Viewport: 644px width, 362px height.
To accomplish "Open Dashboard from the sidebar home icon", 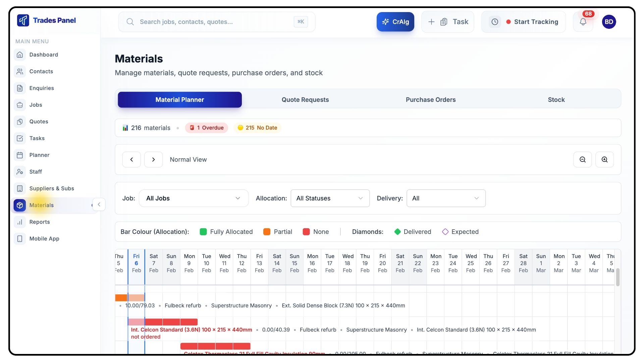I will pos(20,55).
